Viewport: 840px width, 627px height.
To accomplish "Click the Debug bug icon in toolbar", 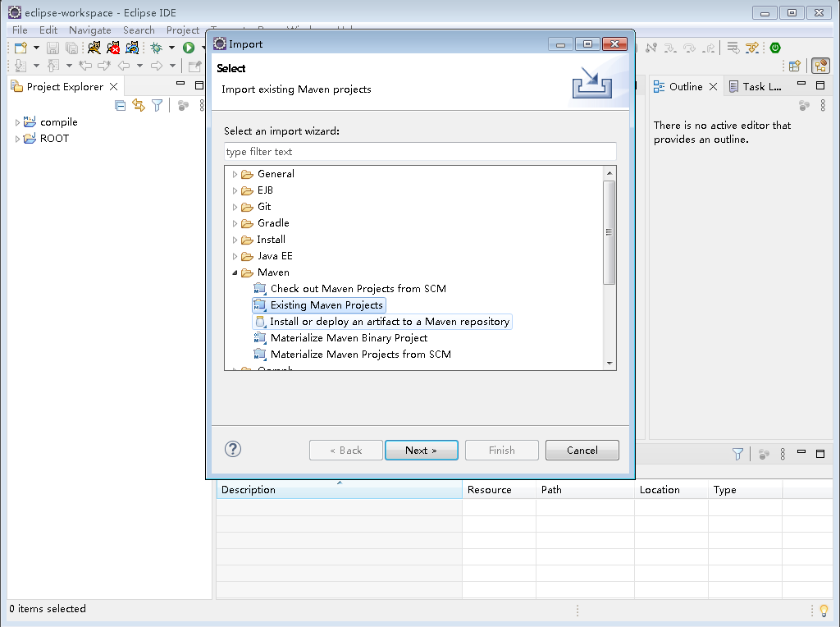I will pos(157,48).
